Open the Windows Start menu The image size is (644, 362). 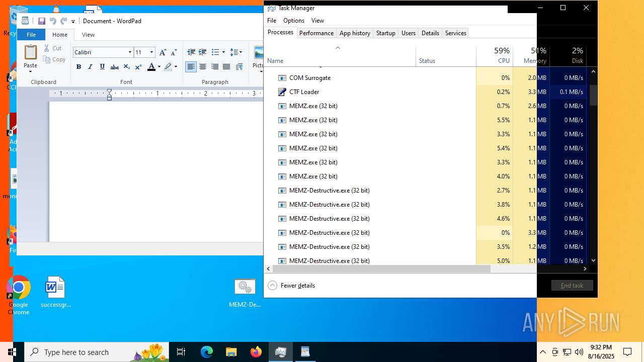pyautogui.click(x=12, y=352)
